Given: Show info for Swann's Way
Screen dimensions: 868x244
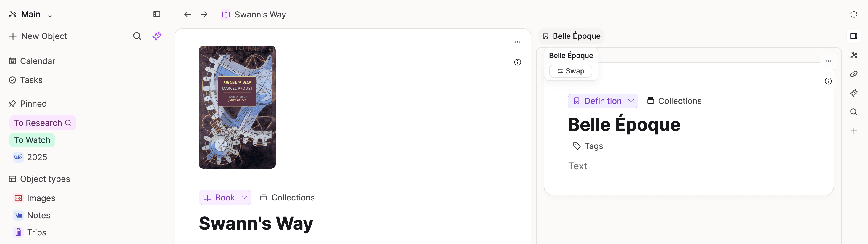Looking at the screenshot, I should [x=517, y=62].
